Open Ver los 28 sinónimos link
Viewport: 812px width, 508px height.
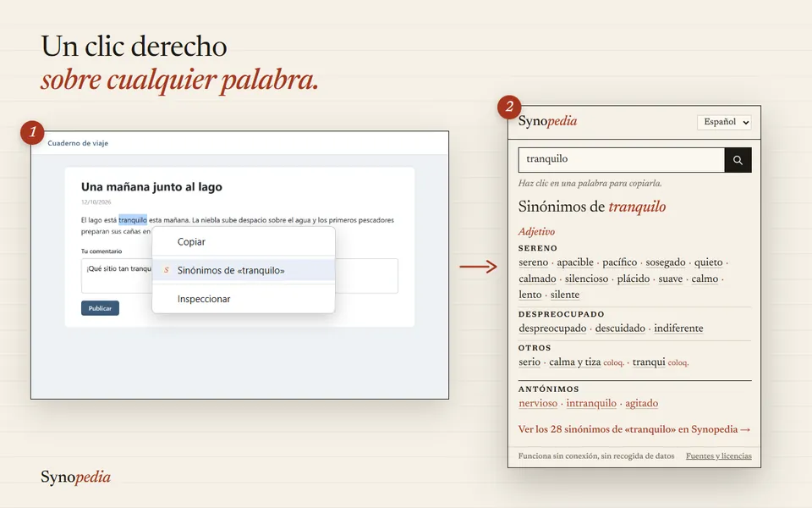tap(634, 429)
